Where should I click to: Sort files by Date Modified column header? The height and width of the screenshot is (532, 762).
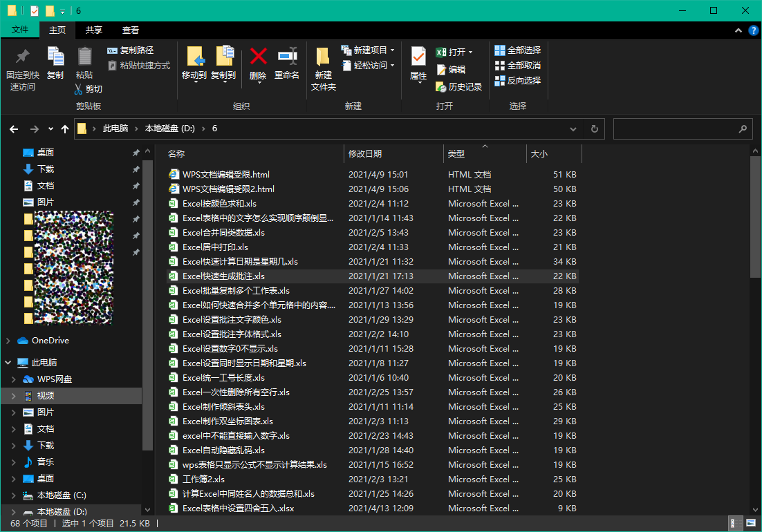[x=365, y=154]
